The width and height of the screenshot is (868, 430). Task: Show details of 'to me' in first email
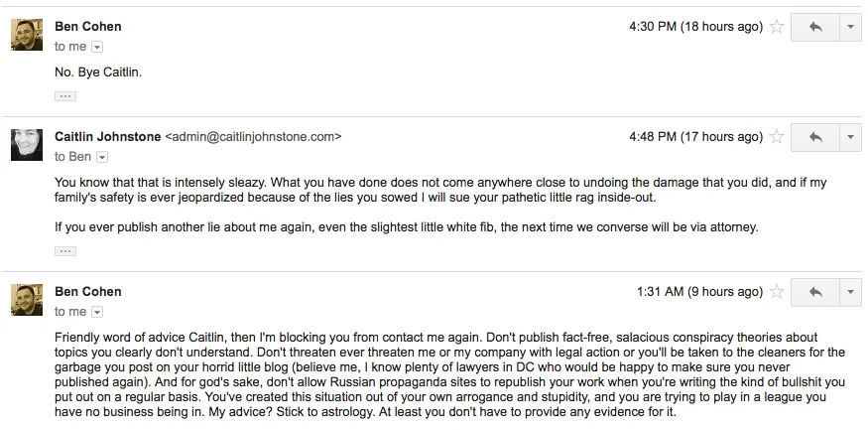(97, 47)
